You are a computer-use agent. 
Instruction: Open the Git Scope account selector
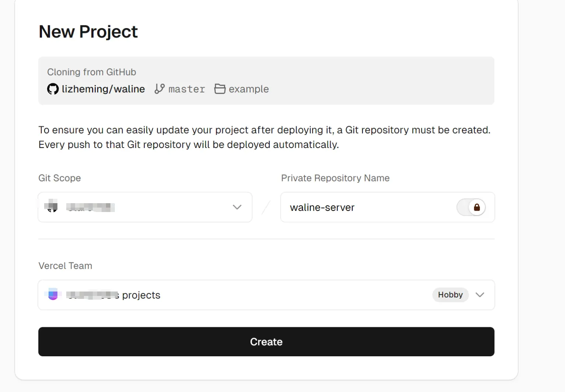tap(145, 207)
